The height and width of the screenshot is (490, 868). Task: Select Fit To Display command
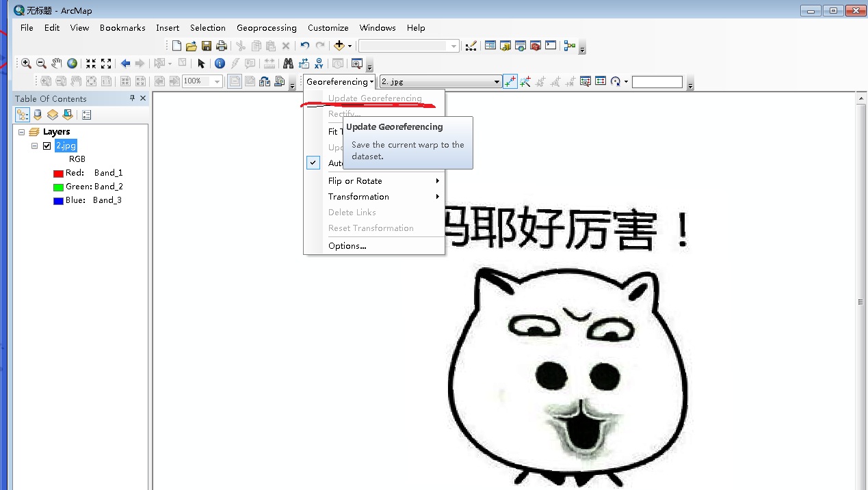tap(335, 131)
